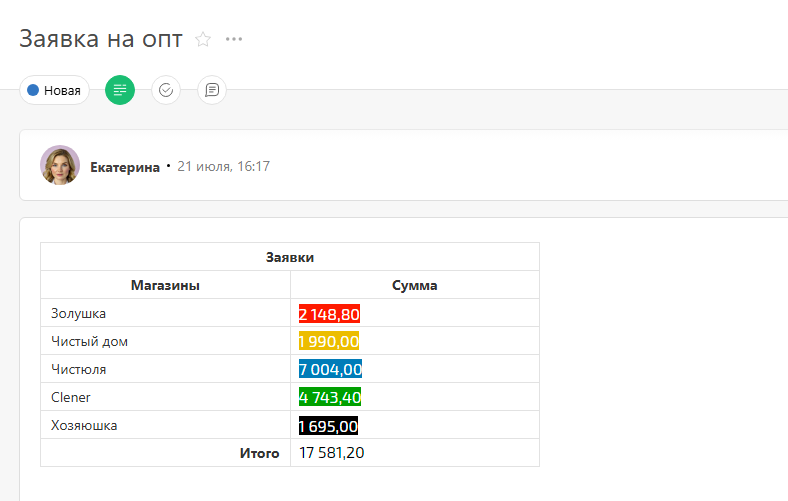Screen dimensions: 788x501
Task: Click the column header 'Магазины'
Action: (x=165, y=285)
